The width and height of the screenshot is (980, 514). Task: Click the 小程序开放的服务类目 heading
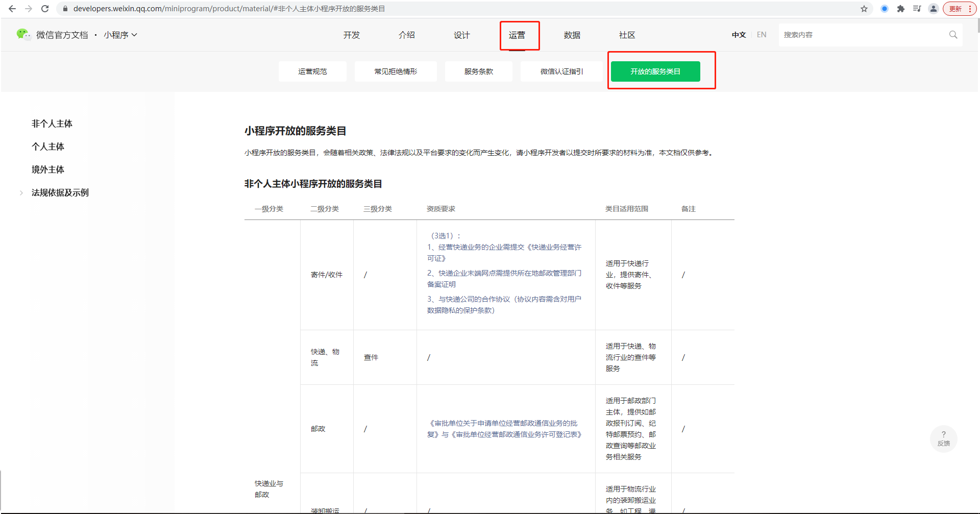(x=295, y=131)
